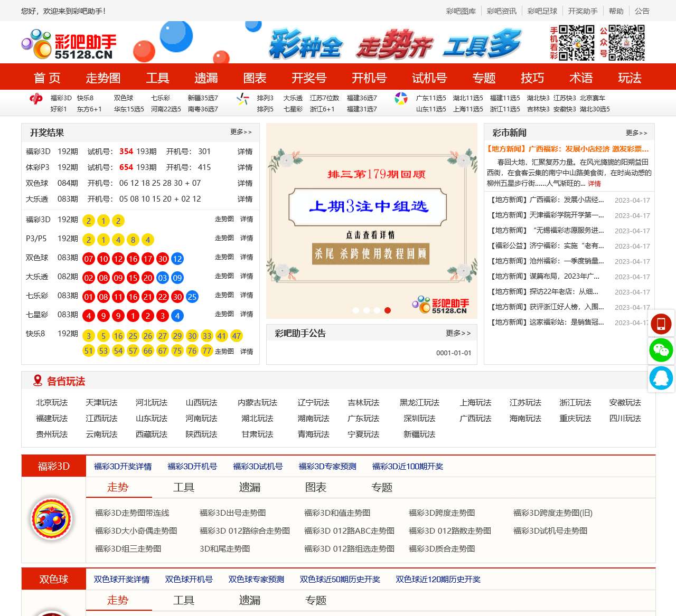Expand 更多>> in the 彩市新闻 panel
Viewport: 676px width, 616px height.
coord(636,132)
